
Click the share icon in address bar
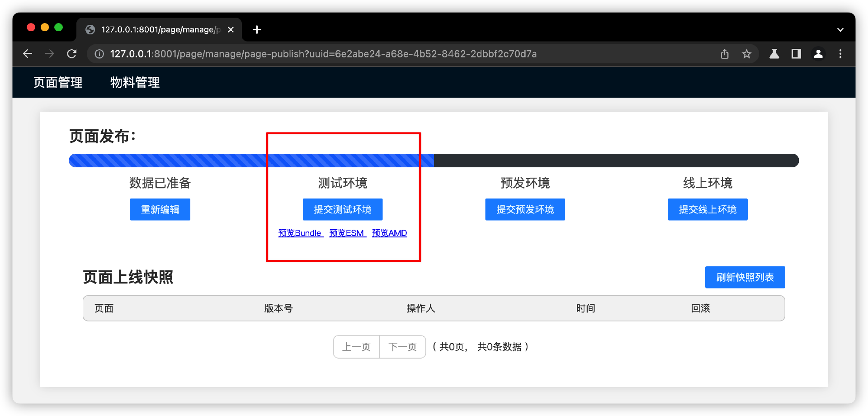coord(725,54)
